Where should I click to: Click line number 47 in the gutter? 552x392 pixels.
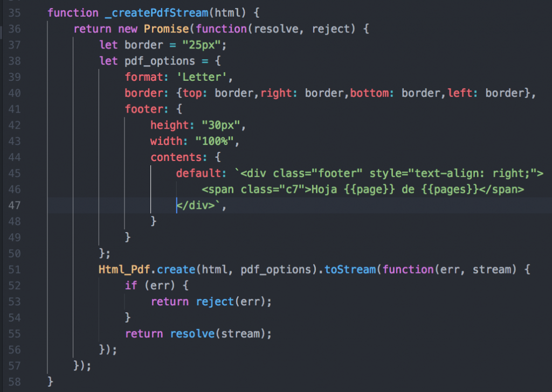(15, 205)
